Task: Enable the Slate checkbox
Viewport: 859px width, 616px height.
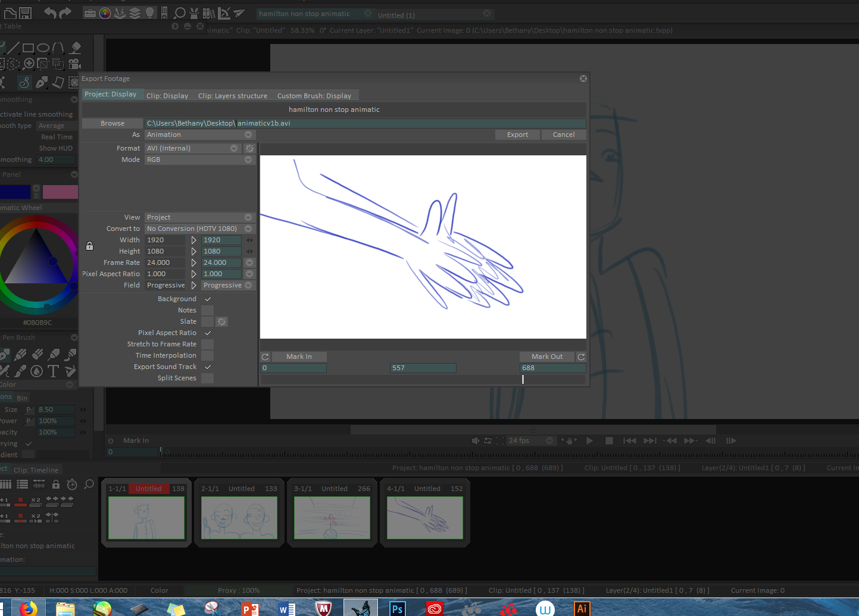Action: coord(208,321)
